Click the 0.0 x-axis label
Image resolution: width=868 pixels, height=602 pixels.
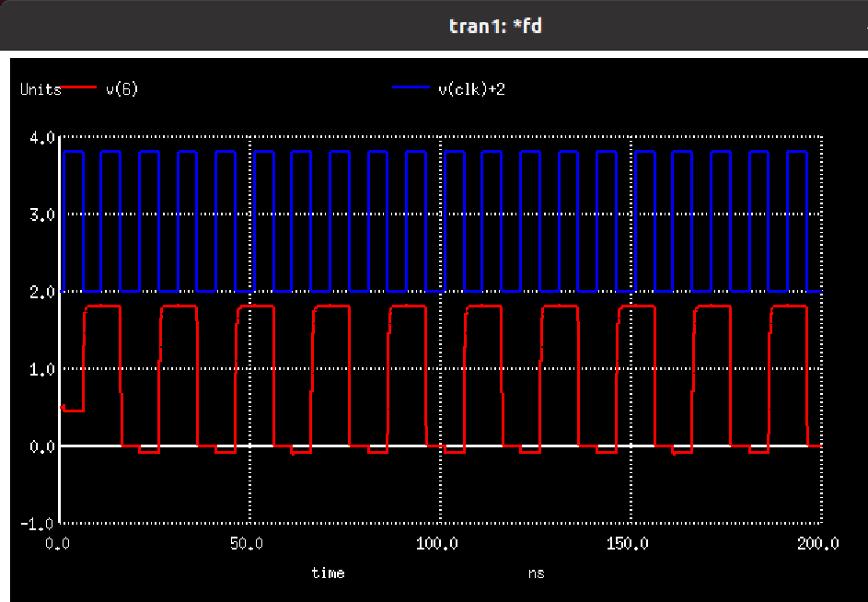point(58,543)
